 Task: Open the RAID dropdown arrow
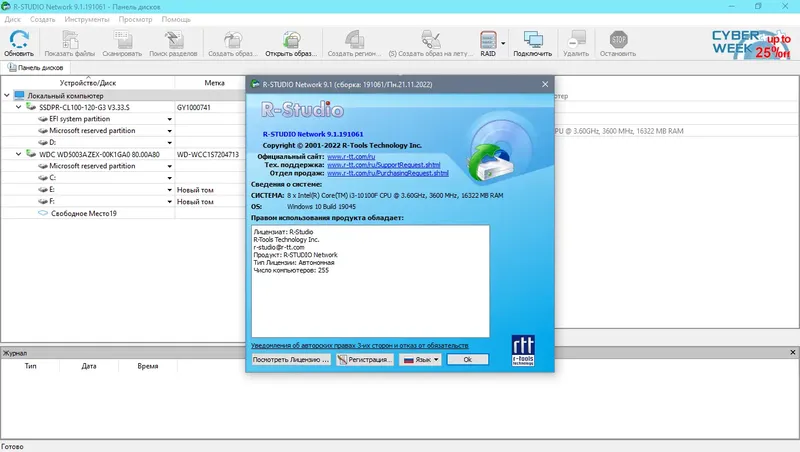[x=503, y=43]
